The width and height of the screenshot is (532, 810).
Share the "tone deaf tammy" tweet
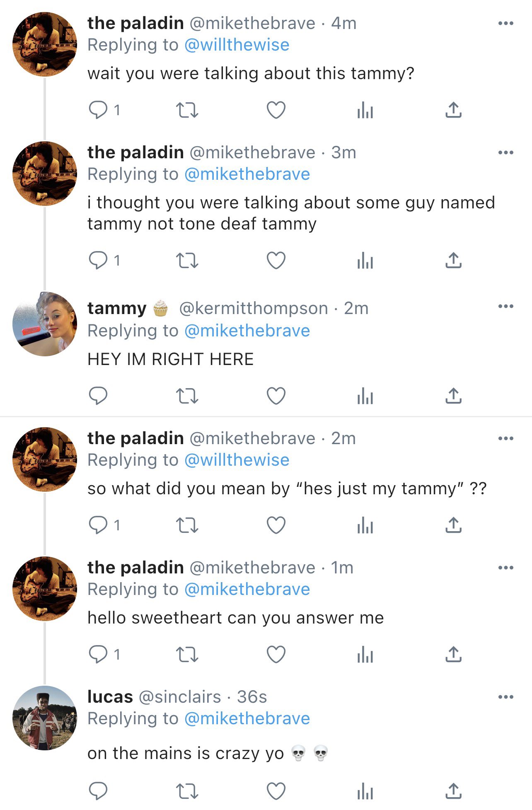click(x=453, y=261)
